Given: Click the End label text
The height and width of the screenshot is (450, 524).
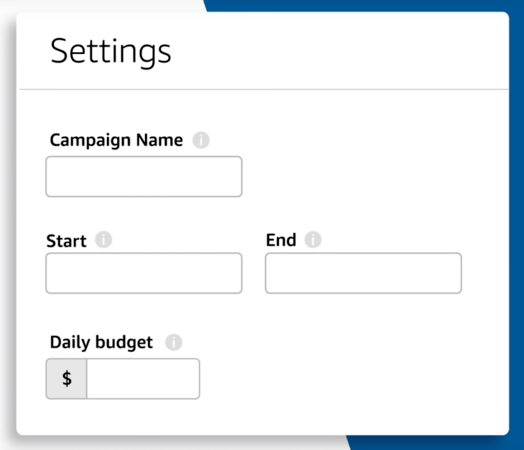Looking at the screenshot, I should (x=281, y=240).
